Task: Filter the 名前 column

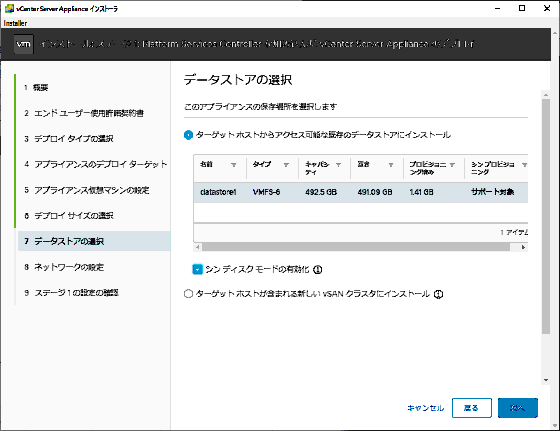Action: point(234,165)
